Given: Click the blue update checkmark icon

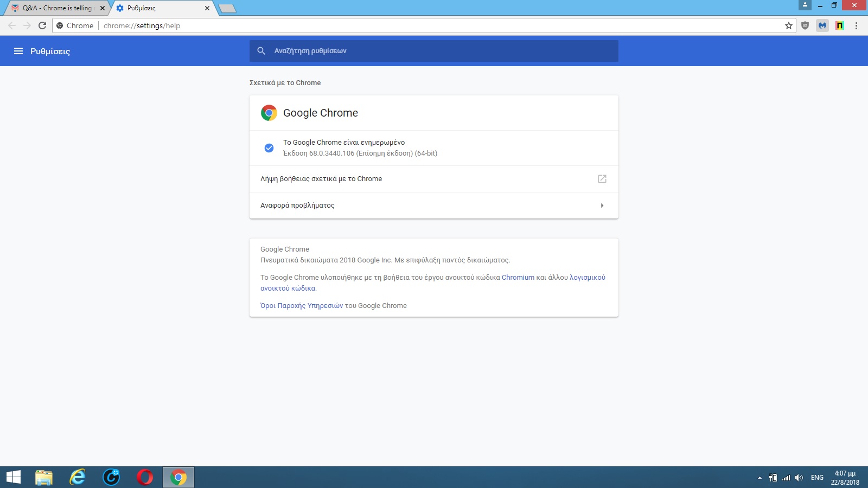Looking at the screenshot, I should pyautogui.click(x=269, y=148).
